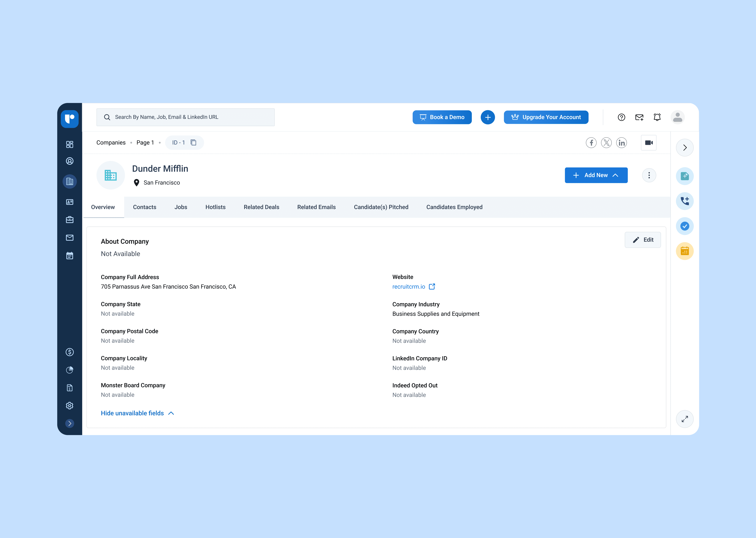Open Settings gear in left sidebar
Viewport: 756px width, 538px height.
(70, 405)
